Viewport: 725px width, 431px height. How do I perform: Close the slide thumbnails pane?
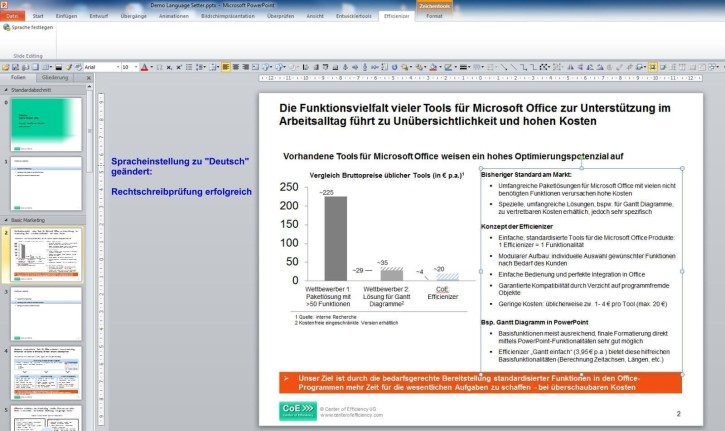(x=89, y=78)
